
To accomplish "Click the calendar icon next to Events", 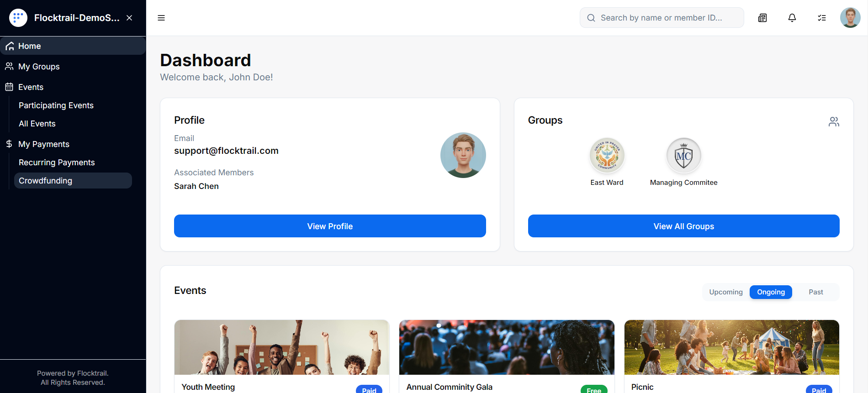I will (x=8, y=87).
